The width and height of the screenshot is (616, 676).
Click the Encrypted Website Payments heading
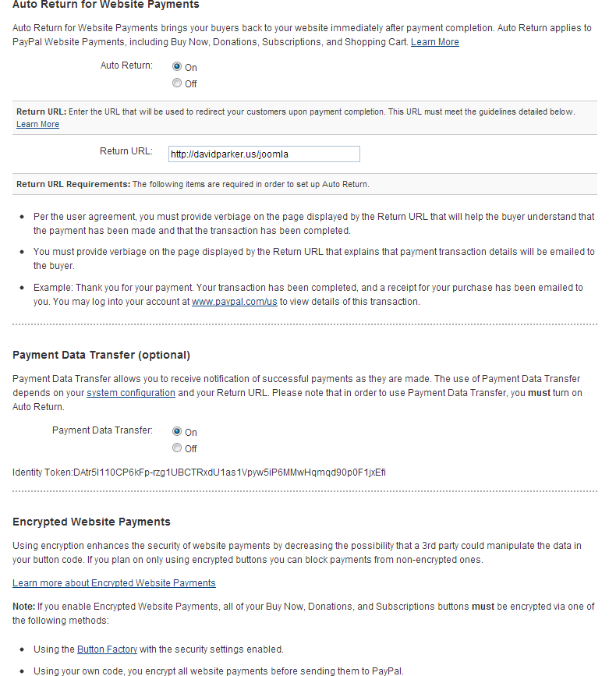91,522
